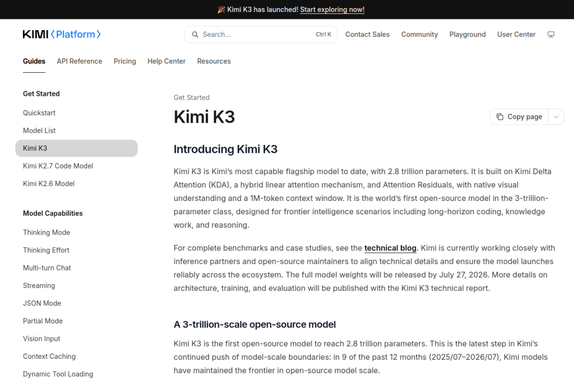Focus the Search input field

pyautogui.click(x=261, y=35)
